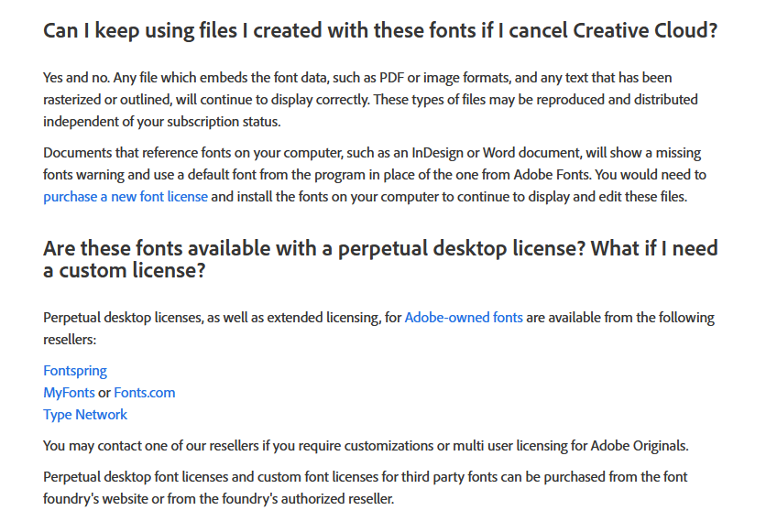The height and width of the screenshot is (532, 777).
Task: Open the MyFonts link
Action: click(x=69, y=392)
